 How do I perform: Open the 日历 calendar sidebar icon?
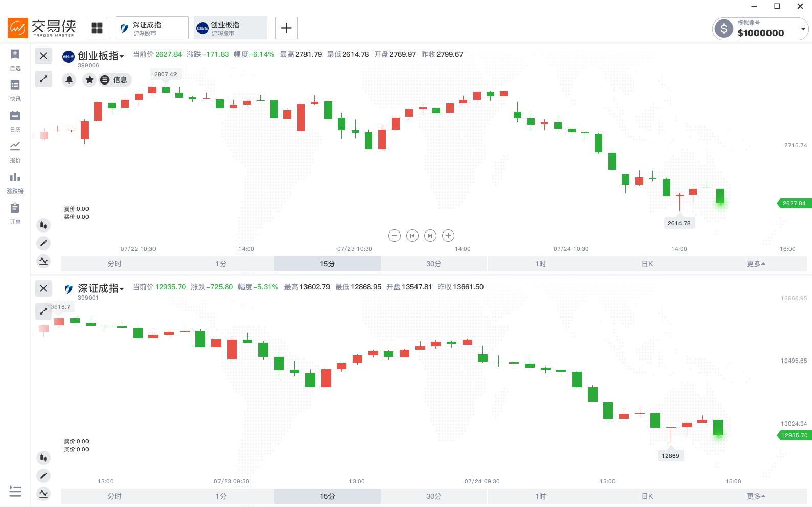(15, 116)
